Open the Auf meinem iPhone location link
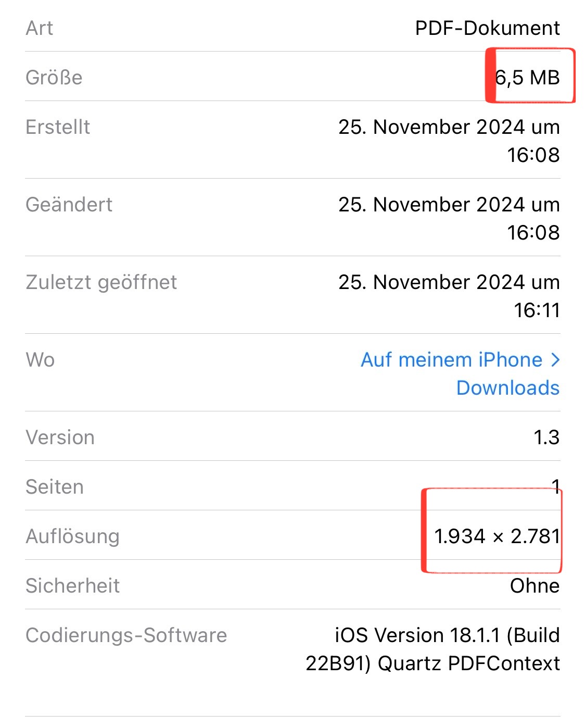The height and width of the screenshot is (728, 585). coord(452,360)
